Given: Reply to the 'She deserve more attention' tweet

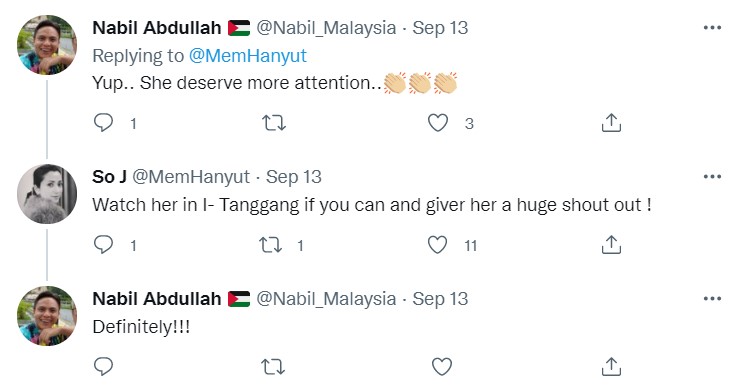Looking at the screenshot, I should click(103, 123).
